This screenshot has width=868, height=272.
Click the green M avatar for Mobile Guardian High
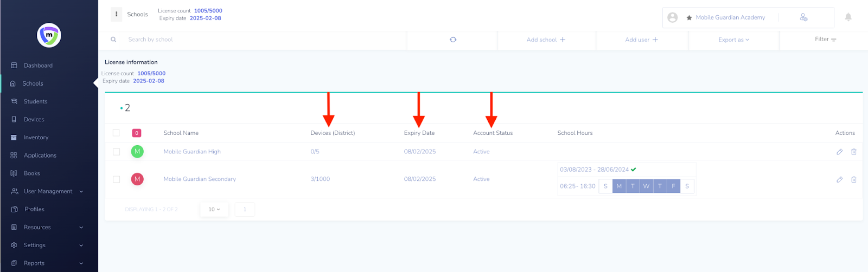tap(137, 152)
